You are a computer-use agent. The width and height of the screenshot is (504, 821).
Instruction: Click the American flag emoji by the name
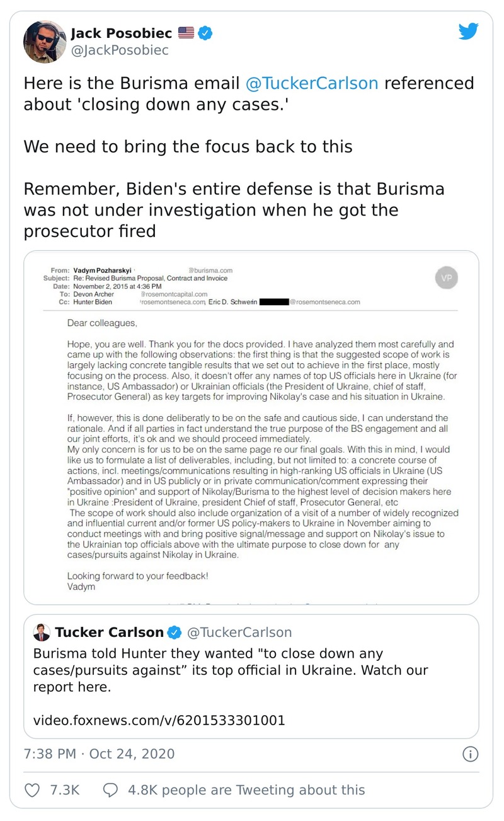point(186,33)
